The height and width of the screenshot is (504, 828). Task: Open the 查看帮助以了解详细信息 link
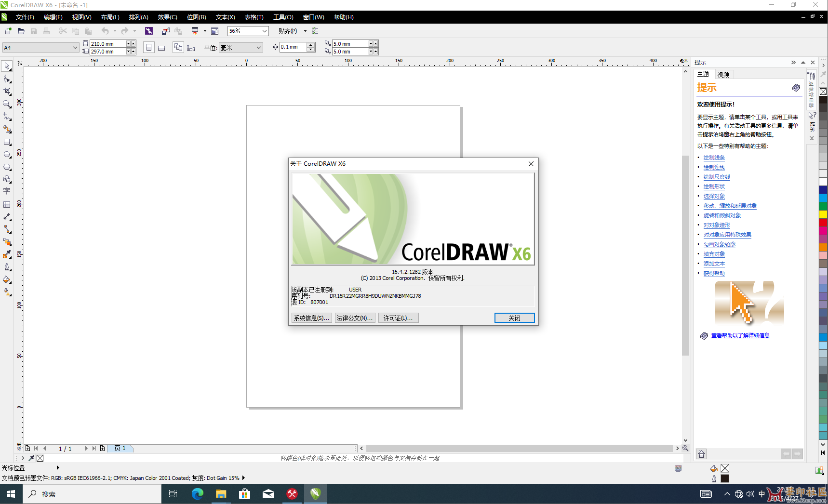[x=740, y=335]
